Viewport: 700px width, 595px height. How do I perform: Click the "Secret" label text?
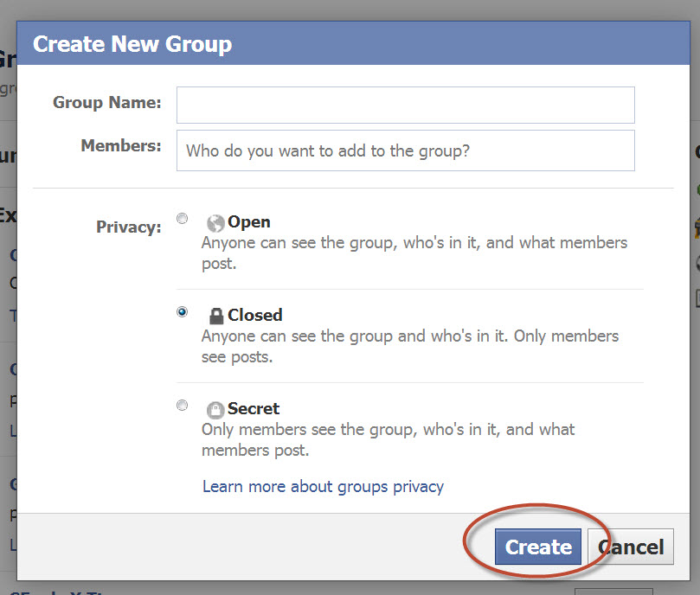(x=255, y=408)
